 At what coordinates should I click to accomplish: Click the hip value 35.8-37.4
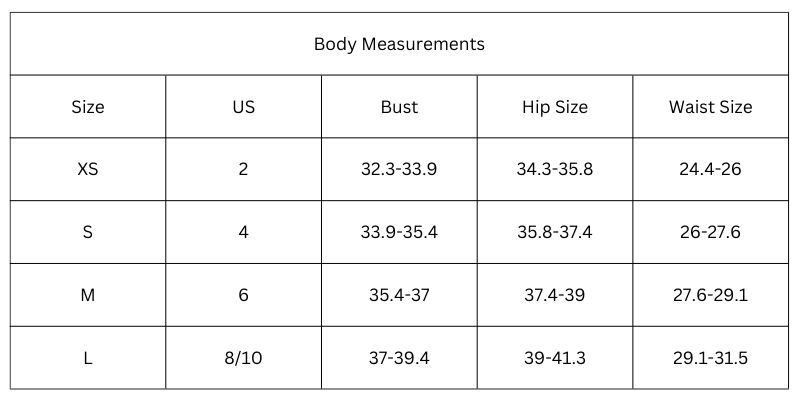[555, 232]
